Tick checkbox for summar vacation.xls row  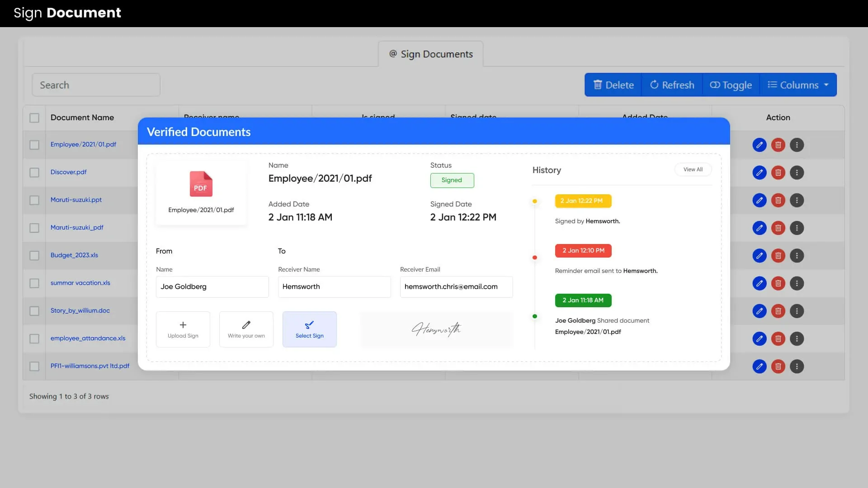(x=34, y=283)
